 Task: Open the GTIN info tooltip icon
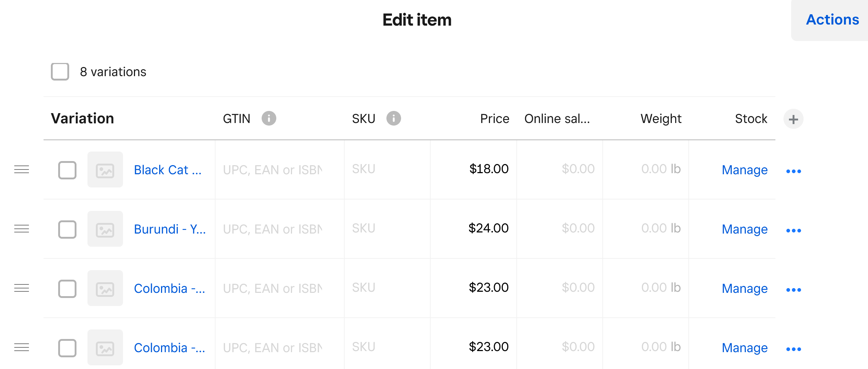269,118
